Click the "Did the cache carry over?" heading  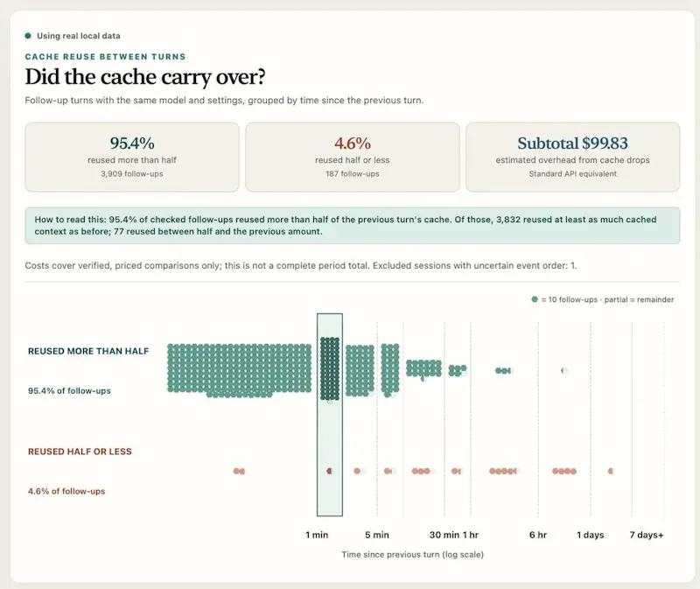click(145, 77)
